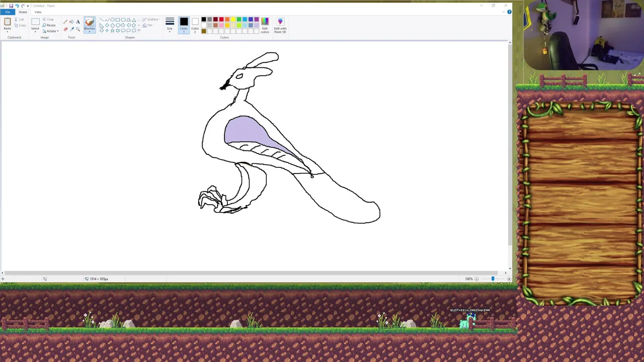This screenshot has width=644, height=362.
Task: Choose the Oval shape
Action: (x=112, y=20)
